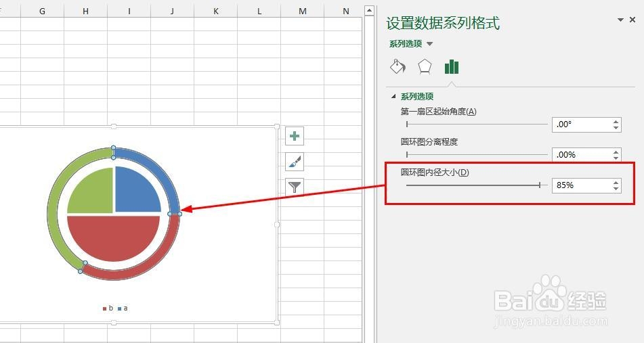The height and width of the screenshot is (343, 644).
Task: Decrease the doughnut explosion percentage
Action: pos(616,158)
